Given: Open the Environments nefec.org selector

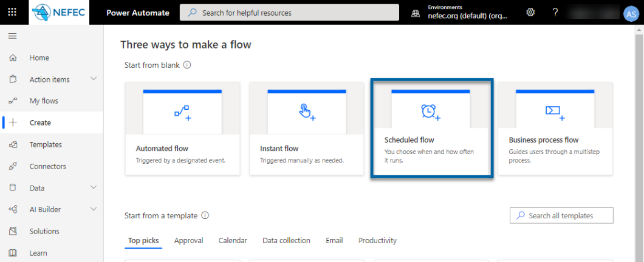Looking at the screenshot, I should click(x=467, y=13).
